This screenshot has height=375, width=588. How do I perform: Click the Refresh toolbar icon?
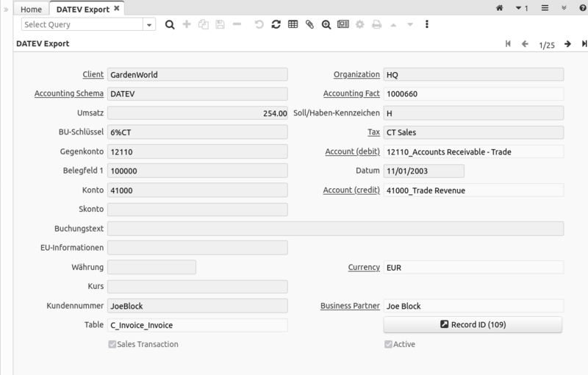tap(276, 24)
